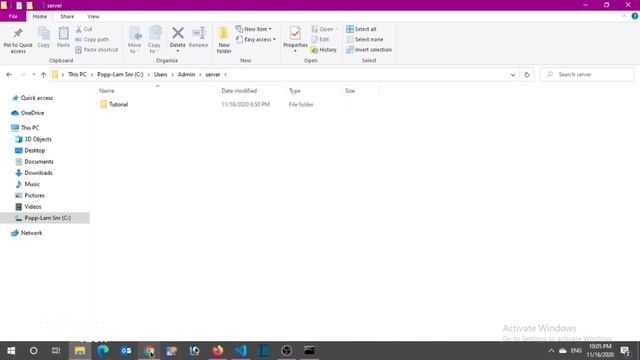
Task: Click the Paste ribbon icon
Action: pyautogui.click(x=63, y=33)
